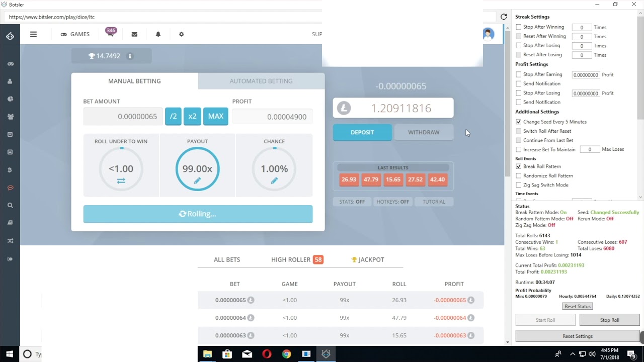This screenshot has width=644, height=362.
Task: Show the Jackpot tab
Action: 368,259
